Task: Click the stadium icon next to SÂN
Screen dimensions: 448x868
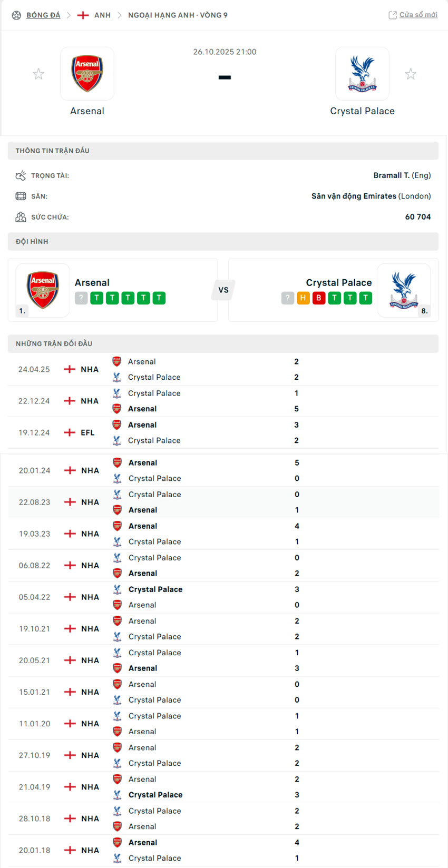Action: click(21, 195)
